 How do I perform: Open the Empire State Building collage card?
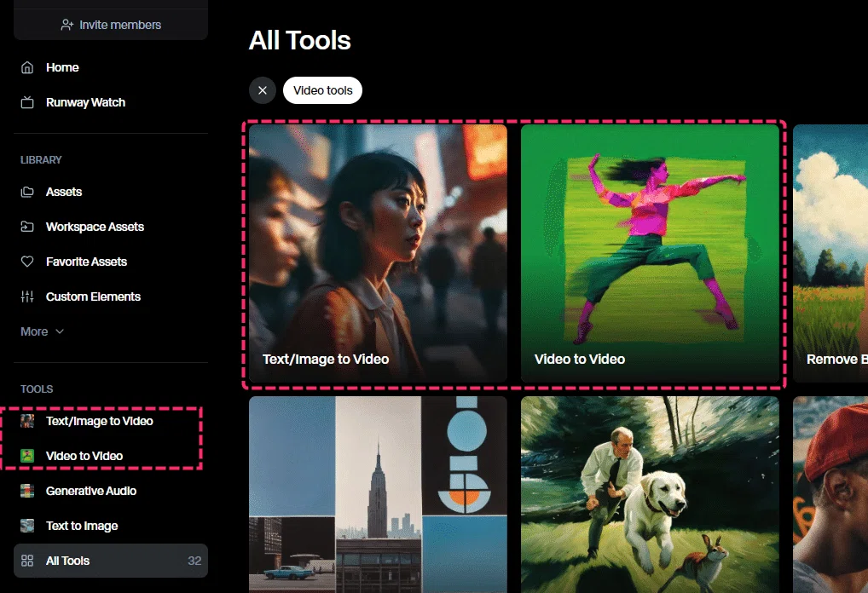378,494
